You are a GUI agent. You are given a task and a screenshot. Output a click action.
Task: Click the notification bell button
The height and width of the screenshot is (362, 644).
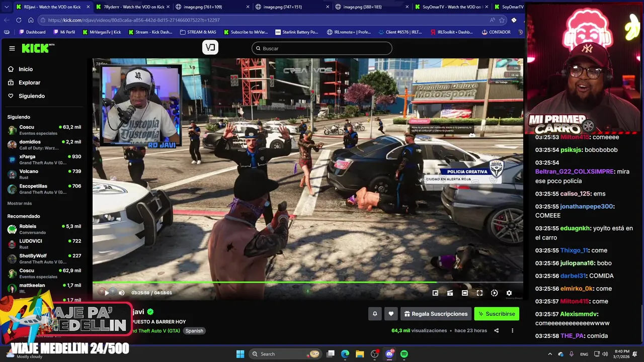pos(375,314)
